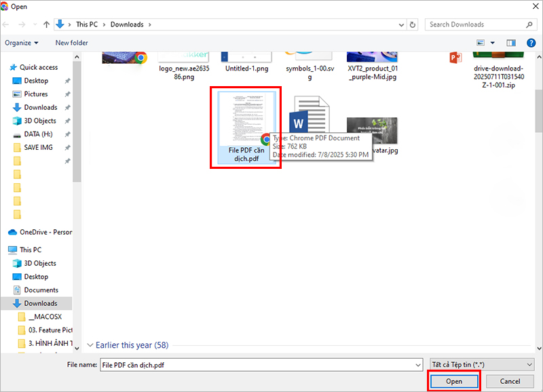Open DATA (H:) drive

(33, 134)
